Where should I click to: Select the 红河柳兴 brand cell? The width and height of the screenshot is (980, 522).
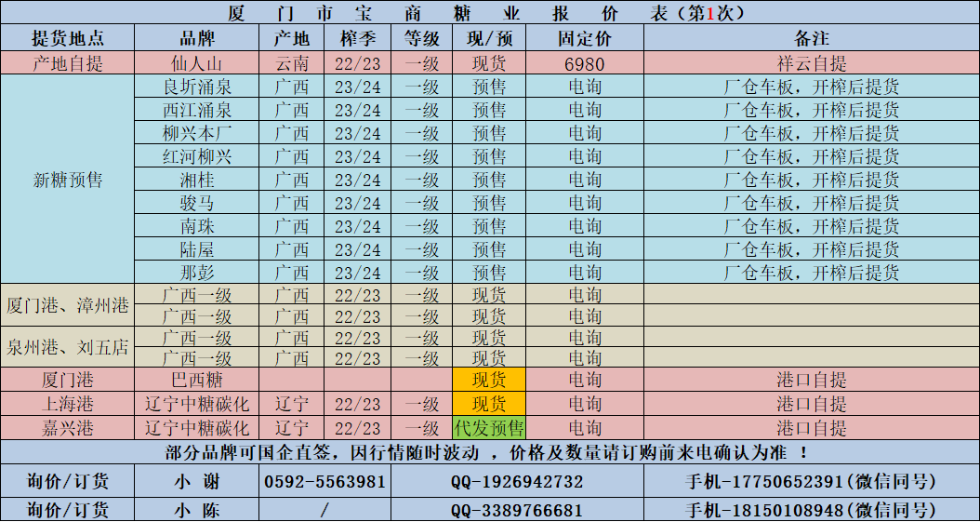[196, 156]
